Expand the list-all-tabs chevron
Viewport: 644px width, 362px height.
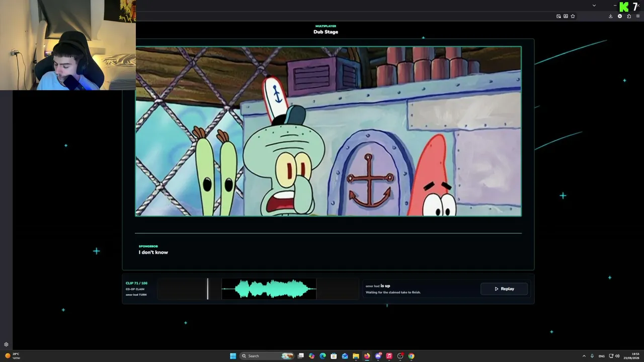(594, 6)
